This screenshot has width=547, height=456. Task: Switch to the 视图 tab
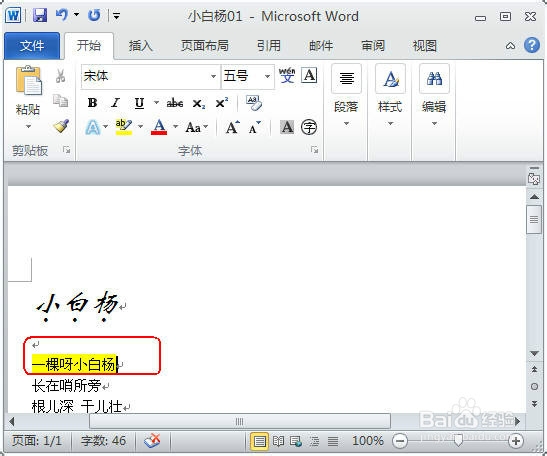click(425, 46)
